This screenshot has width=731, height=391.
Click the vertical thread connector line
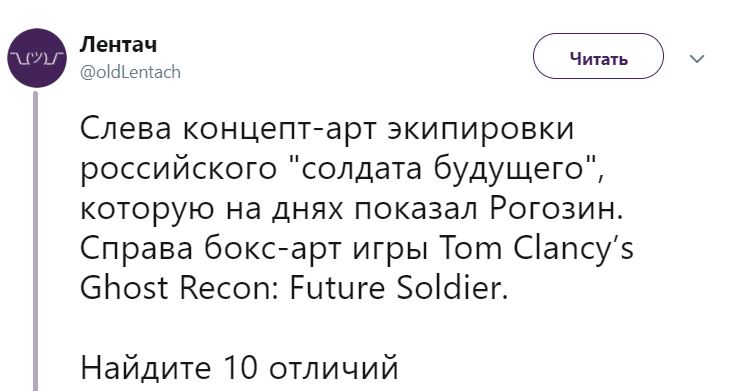pos(35,241)
